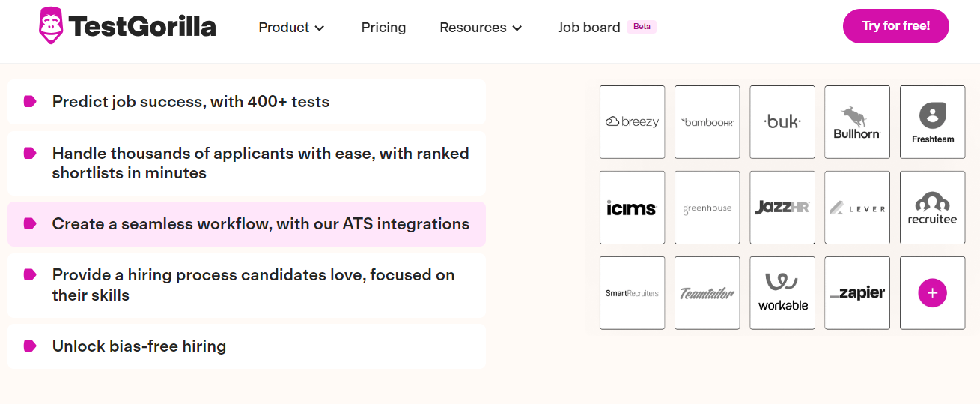Expand the Product dropdown menu
Image resolution: width=980 pixels, height=404 pixels.
coord(291,28)
